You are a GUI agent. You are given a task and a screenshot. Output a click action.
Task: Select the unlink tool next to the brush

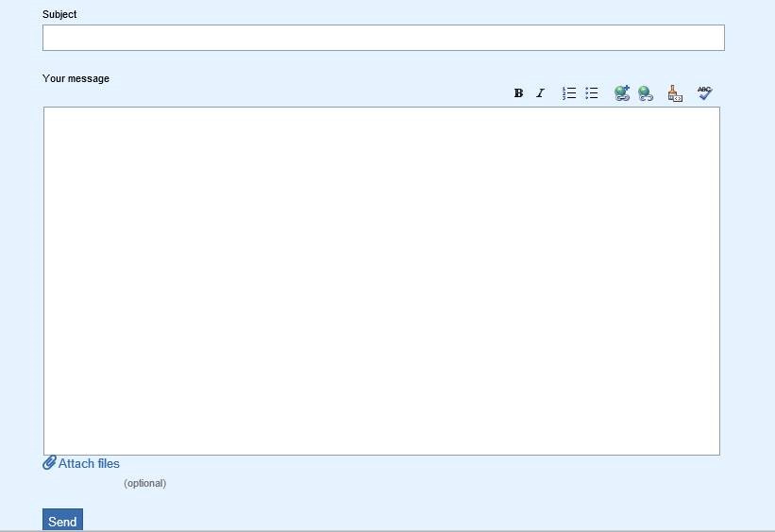pos(646,93)
